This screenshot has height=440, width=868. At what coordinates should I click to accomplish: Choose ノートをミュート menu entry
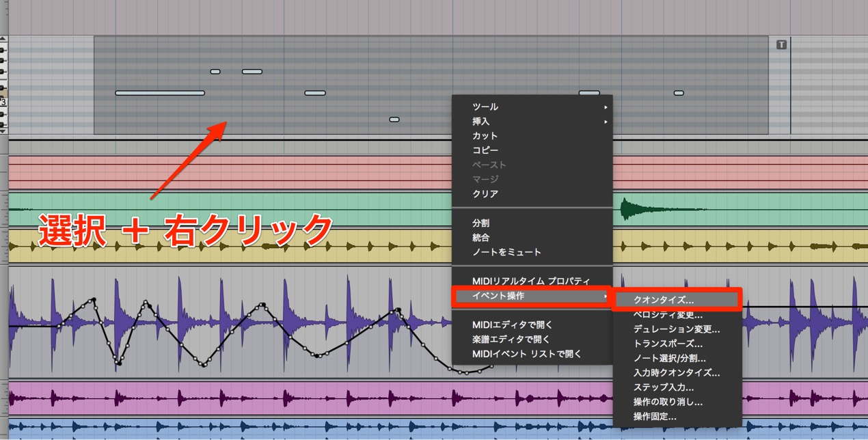(x=532, y=252)
